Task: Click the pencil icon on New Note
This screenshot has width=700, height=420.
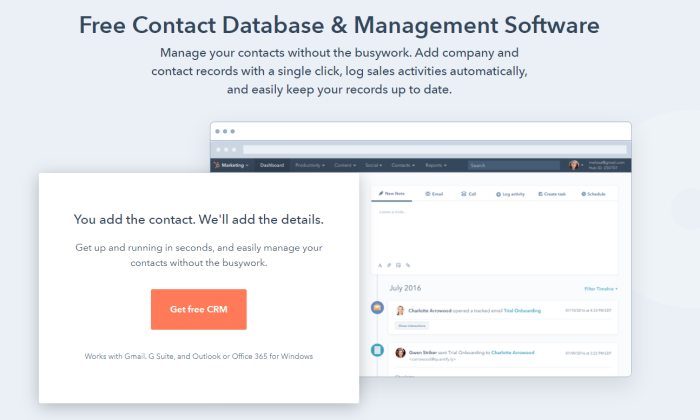Action: [381, 193]
